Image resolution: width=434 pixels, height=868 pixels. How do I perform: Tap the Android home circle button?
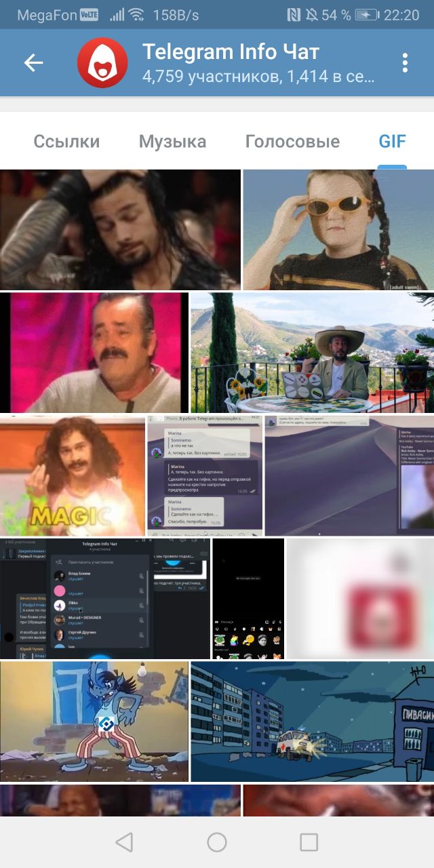click(x=217, y=842)
